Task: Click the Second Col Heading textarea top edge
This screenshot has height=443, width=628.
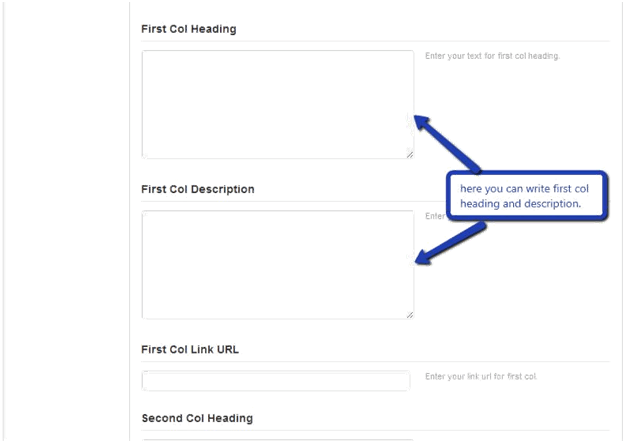Action: click(278, 440)
